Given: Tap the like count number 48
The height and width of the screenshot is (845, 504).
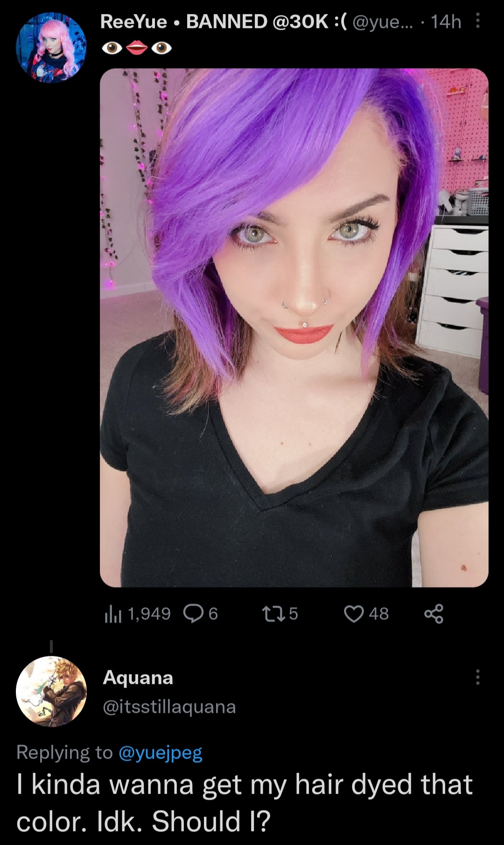Looking at the screenshot, I should [x=378, y=614].
